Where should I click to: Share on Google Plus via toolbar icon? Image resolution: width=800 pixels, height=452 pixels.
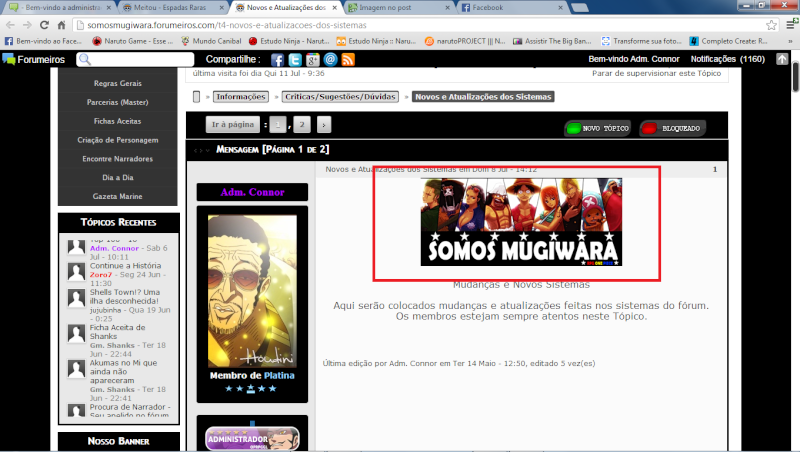pyautogui.click(x=313, y=60)
